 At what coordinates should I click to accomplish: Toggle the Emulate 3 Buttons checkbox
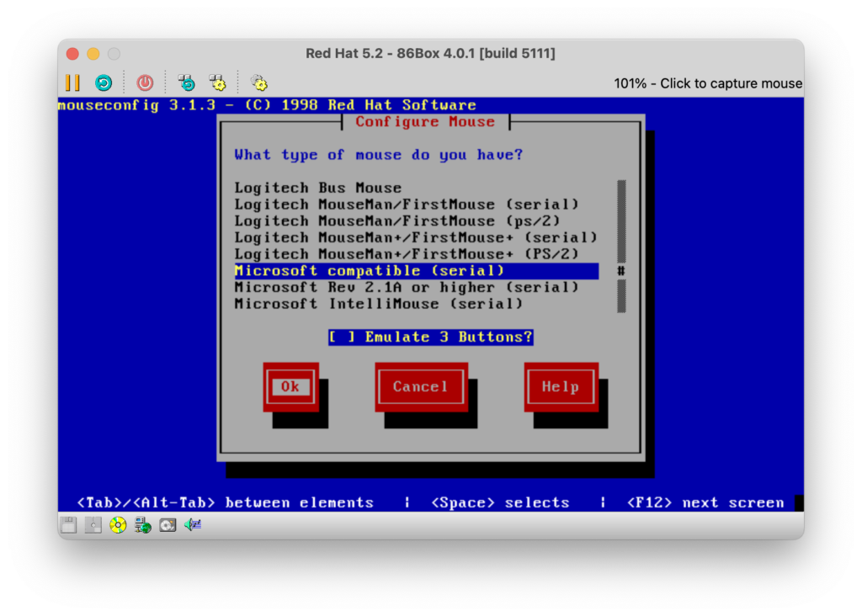click(x=430, y=337)
